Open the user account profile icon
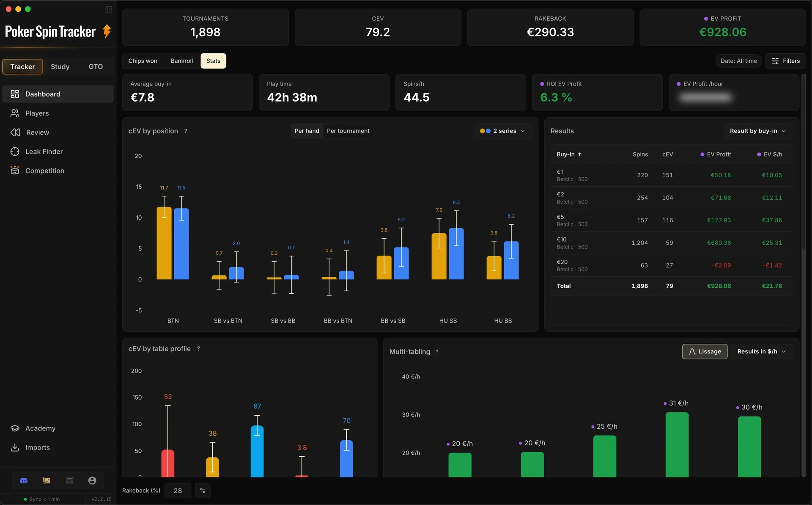Image resolution: width=812 pixels, height=505 pixels. (x=92, y=480)
